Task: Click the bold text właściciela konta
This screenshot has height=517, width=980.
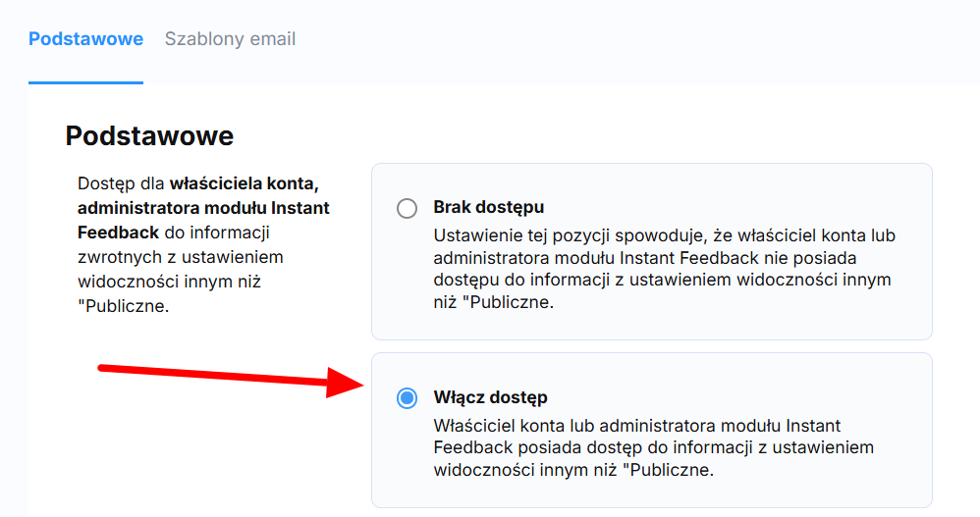Action: tap(245, 183)
